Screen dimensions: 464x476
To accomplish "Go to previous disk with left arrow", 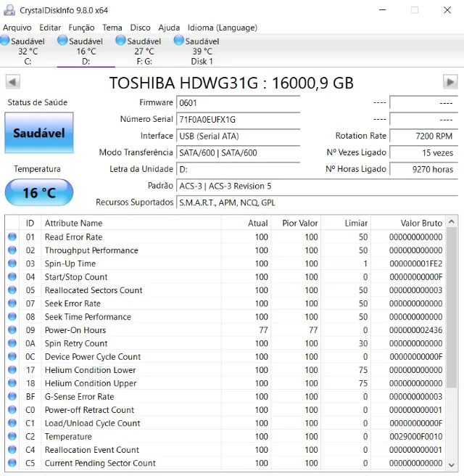I will pyautogui.click(x=13, y=82).
